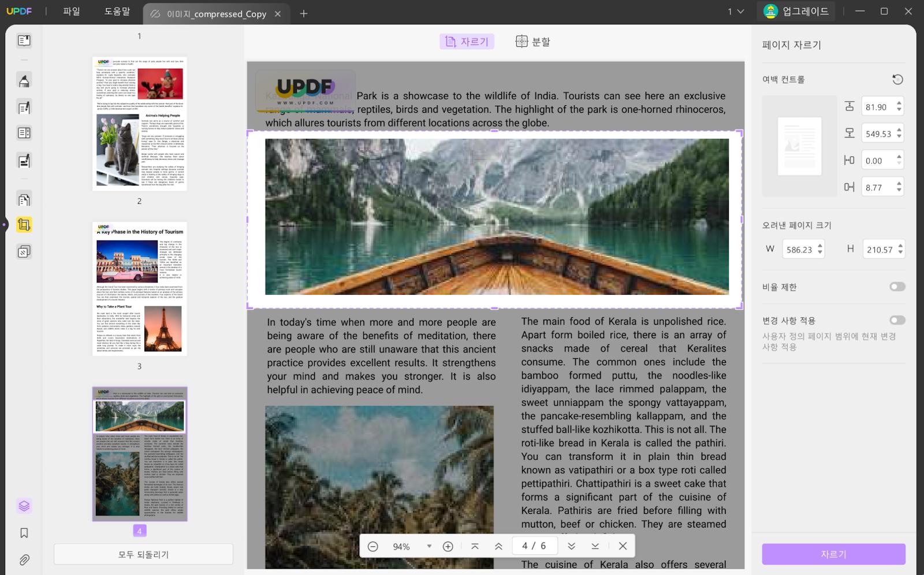
Task: Add a new tab with plus icon
Action: [x=304, y=14]
